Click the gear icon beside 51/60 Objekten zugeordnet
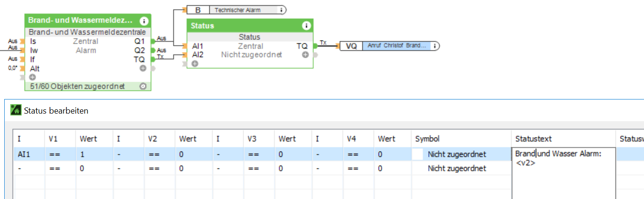The image size is (644, 199). (x=143, y=86)
